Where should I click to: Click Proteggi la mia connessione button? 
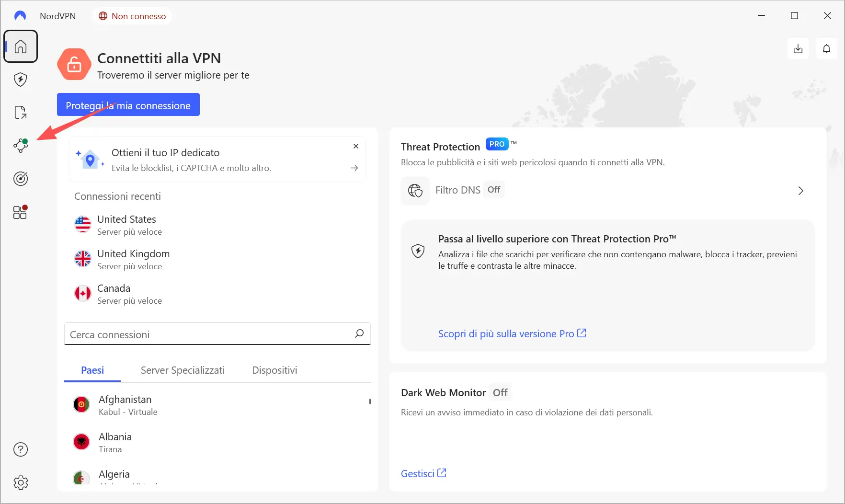(128, 105)
